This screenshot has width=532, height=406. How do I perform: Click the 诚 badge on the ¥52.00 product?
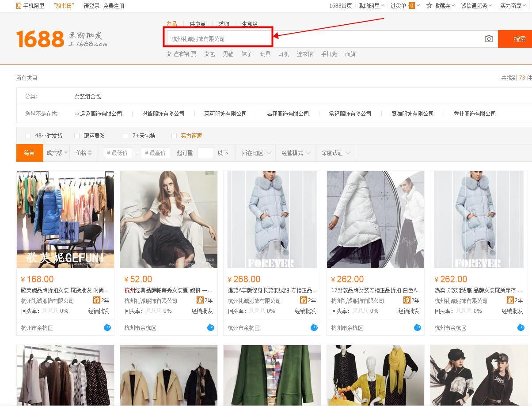click(x=200, y=300)
